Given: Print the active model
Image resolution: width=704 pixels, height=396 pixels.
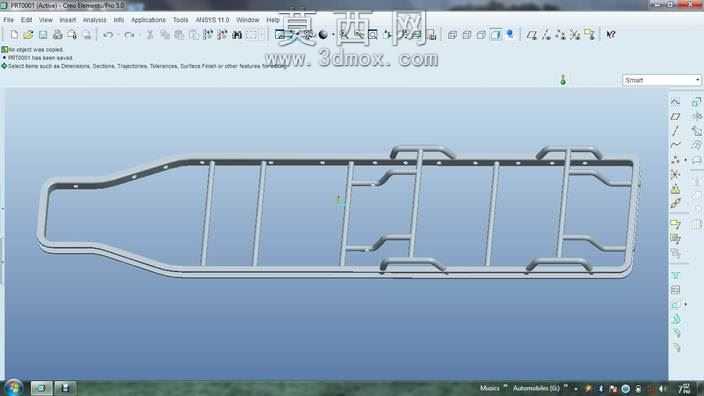Looking at the screenshot, I should click(57, 35).
